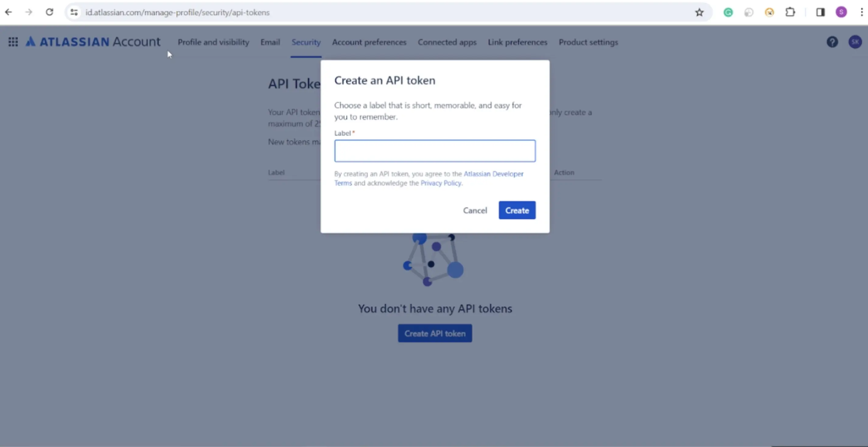Image resolution: width=868 pixels, height=447 pixels.
Task: Switch to Profile and visibility tab
Action: pos(213,42)
